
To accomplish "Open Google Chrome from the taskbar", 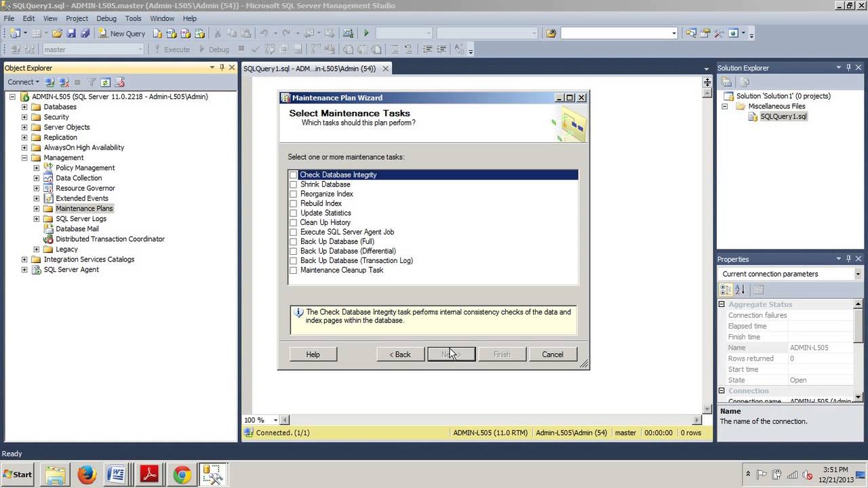I will point(182,475).
